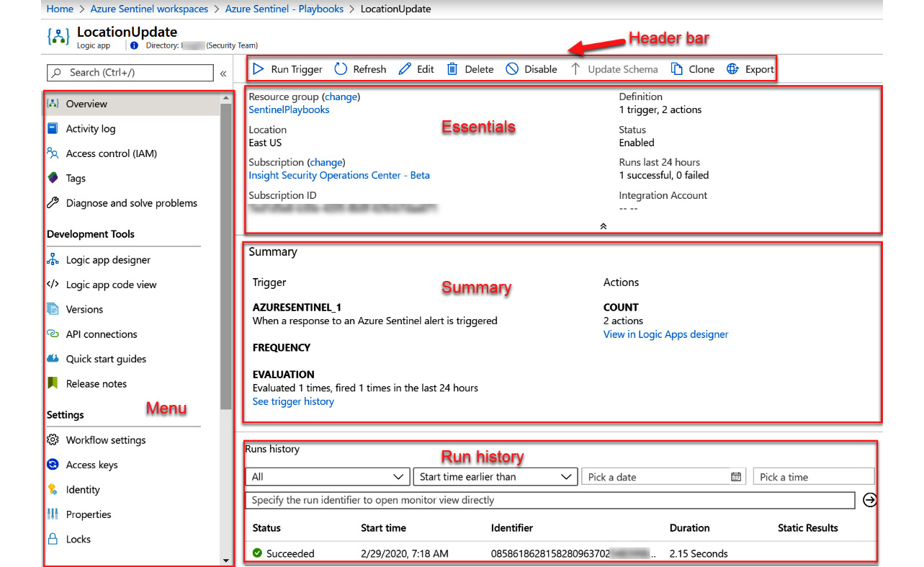Click the 2/29/2020, 7:18 AM start time
The image size is (924, 567).
coord(405,553)
